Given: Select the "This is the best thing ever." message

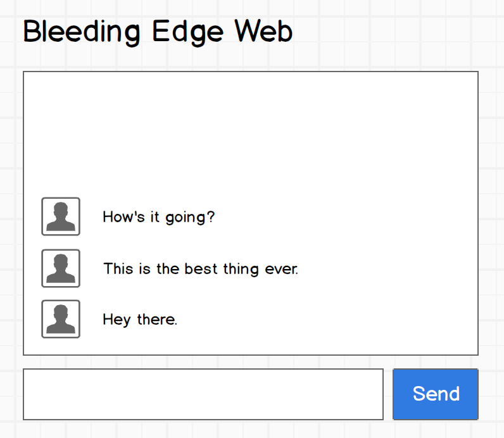Looking at the screenshot, I should pos(201,269).
